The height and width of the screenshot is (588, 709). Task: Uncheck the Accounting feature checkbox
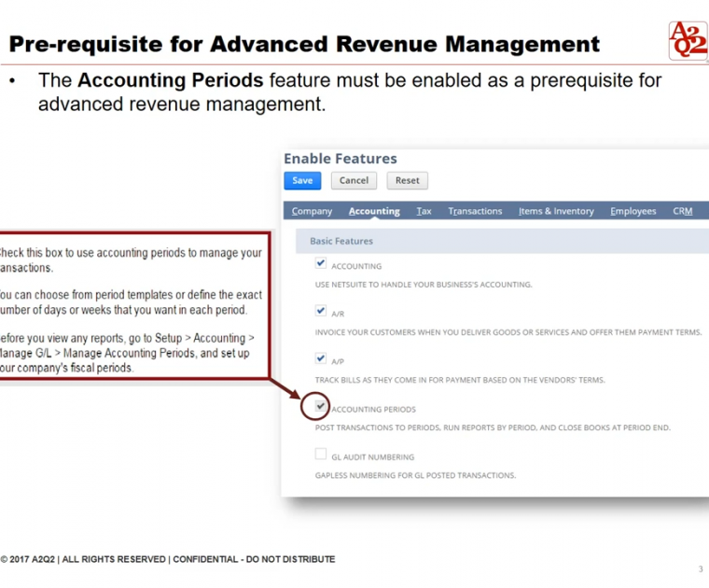(321, 264)
